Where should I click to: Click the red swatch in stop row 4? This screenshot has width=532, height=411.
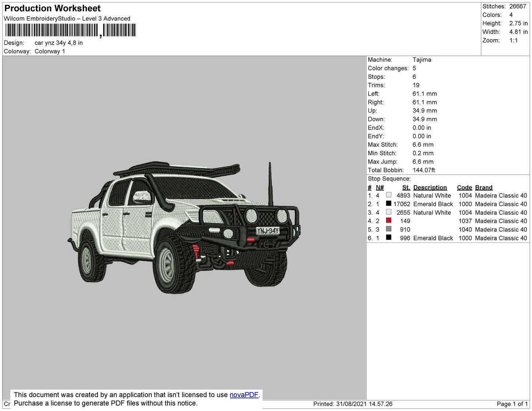pos(388,220)
